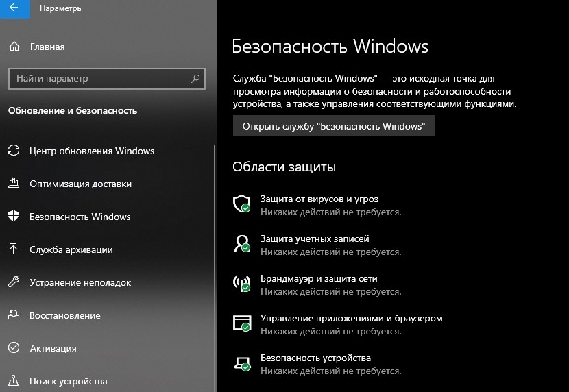Open Восстановление section

click(x=65, y=315)
